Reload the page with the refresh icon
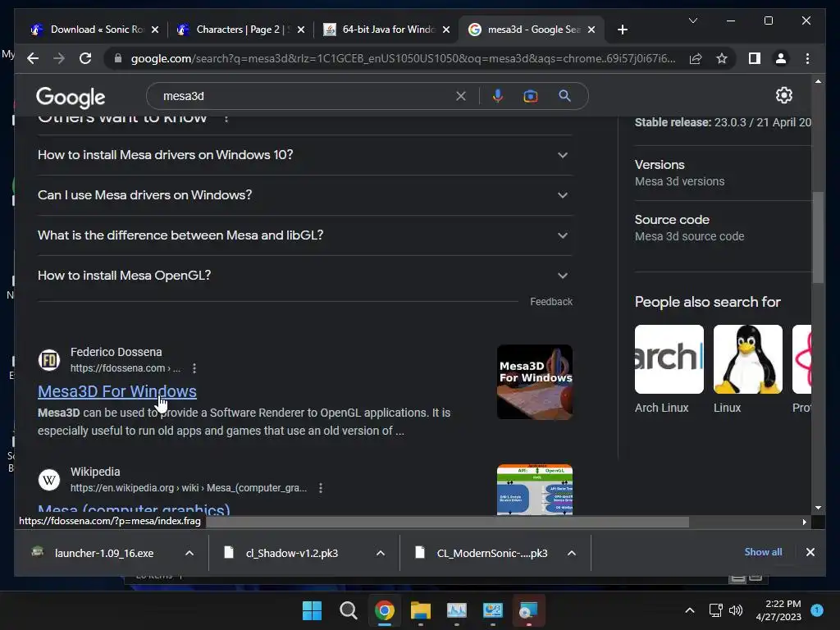 (85, 58)
